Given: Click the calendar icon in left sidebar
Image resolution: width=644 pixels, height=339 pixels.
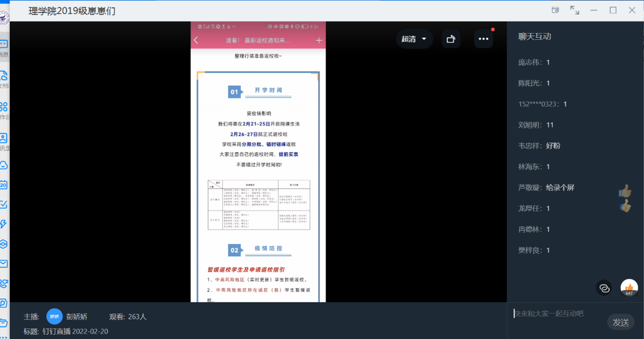Looking at the screenshot, I should (x=4, y=184).
